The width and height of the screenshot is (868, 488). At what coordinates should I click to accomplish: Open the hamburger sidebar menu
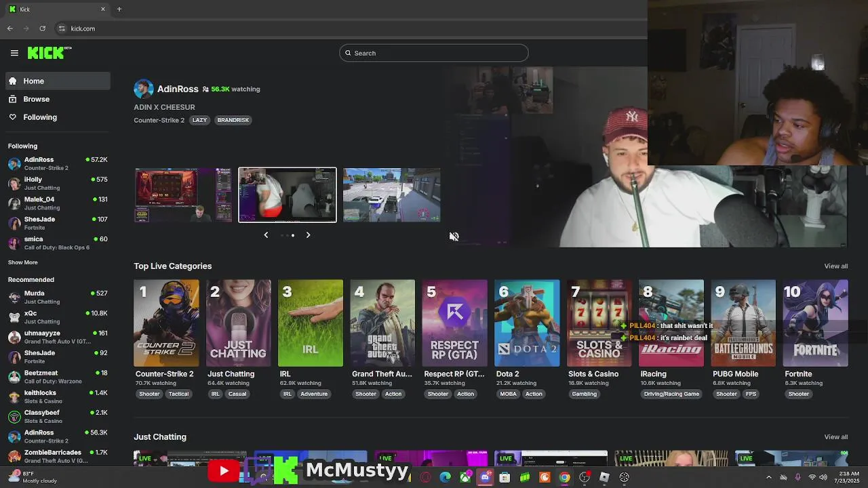[14, 53]
